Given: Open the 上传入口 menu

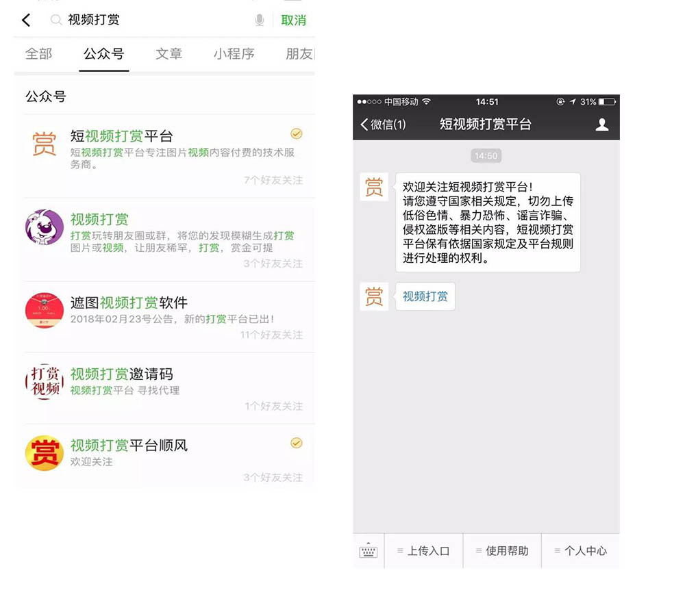Looking at the screenshot, I should pos(423,551).
